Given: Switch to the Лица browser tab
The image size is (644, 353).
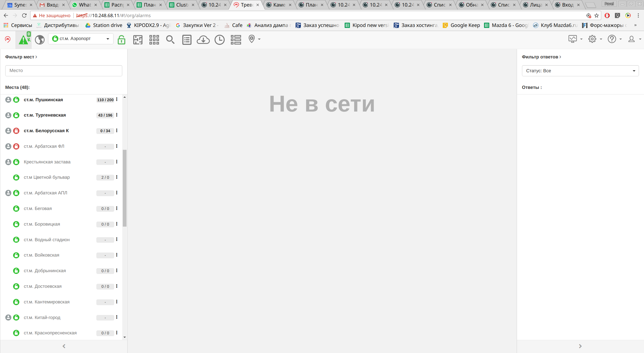Looking at the screenshot, I should (x=536, y=5).
